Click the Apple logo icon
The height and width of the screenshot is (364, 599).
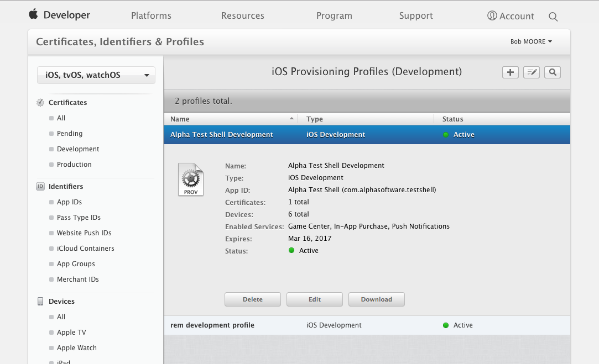34,14
